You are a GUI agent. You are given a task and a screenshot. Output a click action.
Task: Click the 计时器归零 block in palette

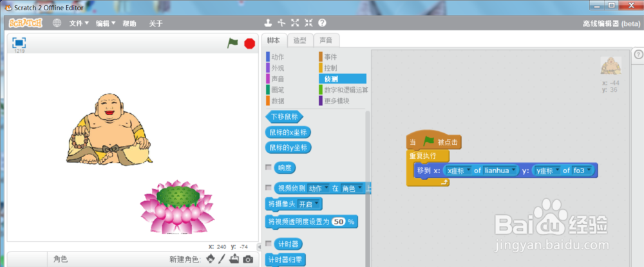coord(285,260)
